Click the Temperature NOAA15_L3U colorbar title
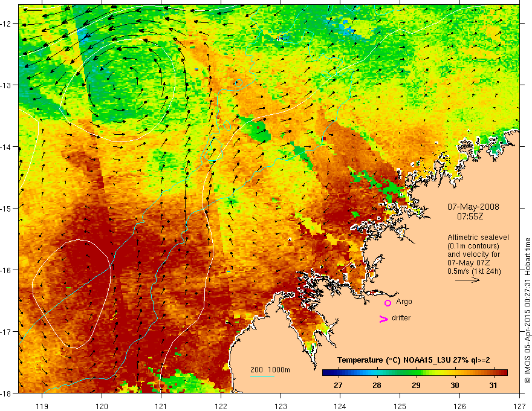The height and width of the screenshot is (411, 532). tap(414, 360)
